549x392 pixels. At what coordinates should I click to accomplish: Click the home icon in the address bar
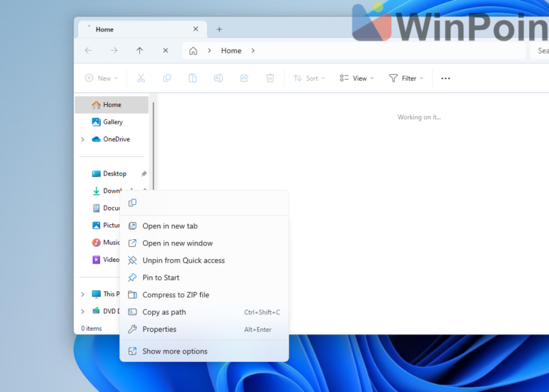[193, 51]
